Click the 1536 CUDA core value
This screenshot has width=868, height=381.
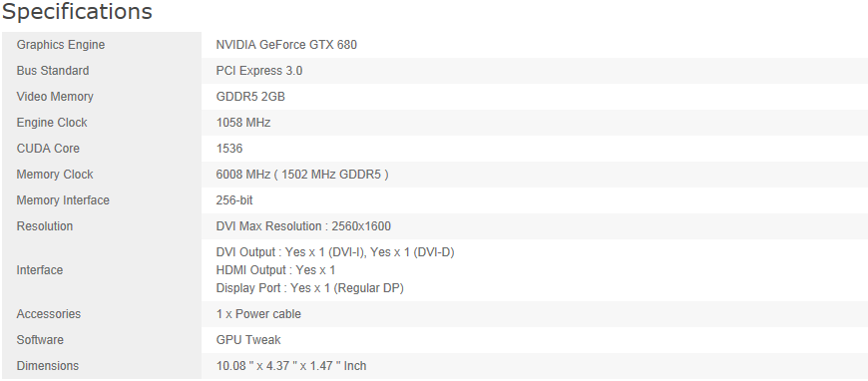[229, 149]
